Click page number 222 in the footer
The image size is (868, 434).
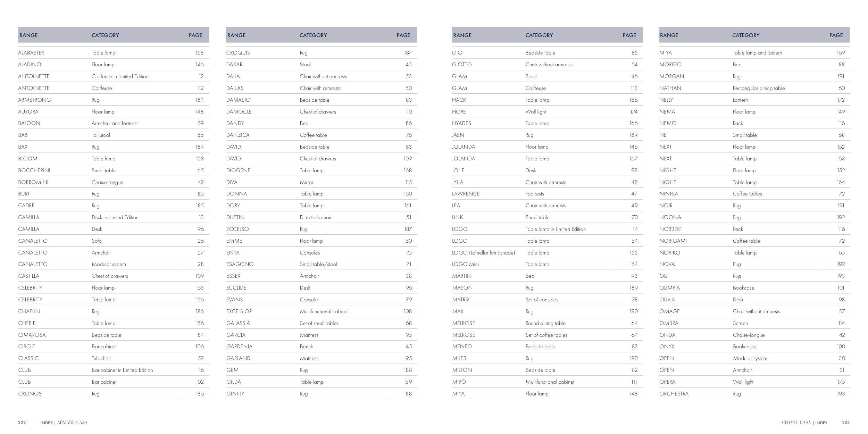click(22, 423)
